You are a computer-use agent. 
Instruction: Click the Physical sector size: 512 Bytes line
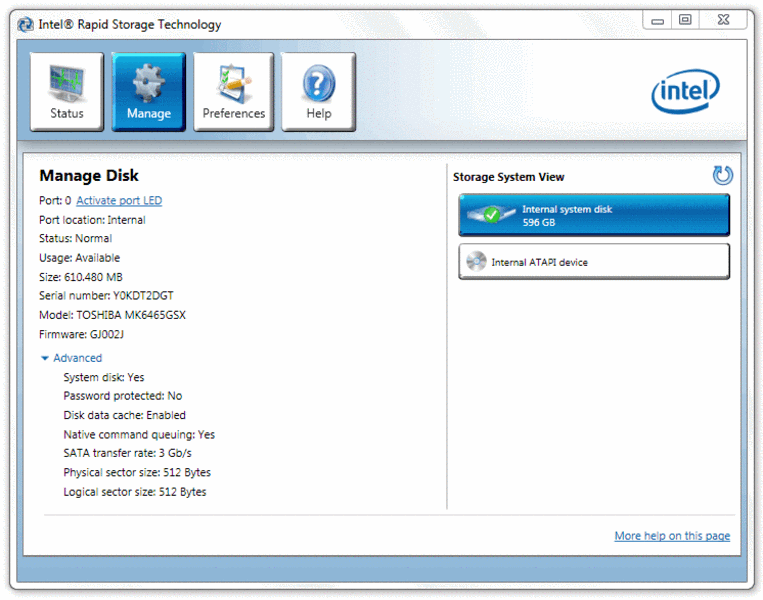pyautogui.click(x=137, y=473)
